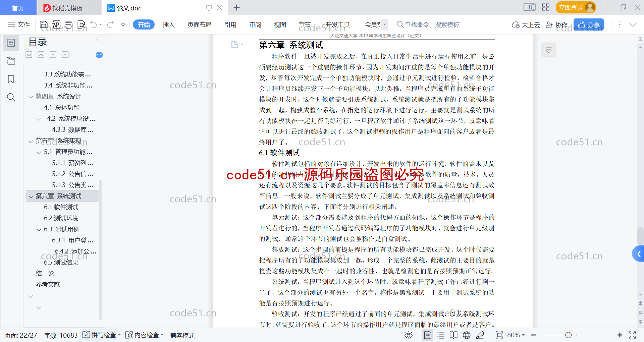Viewport: 644px width, 342px height.
Task: Open the chapter navigation sidebar icon
Action: point(11,61)
